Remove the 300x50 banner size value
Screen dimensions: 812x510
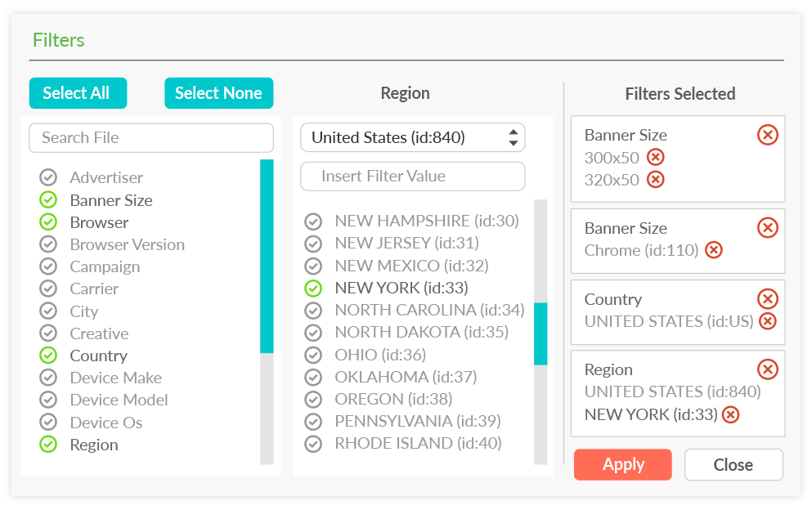click(656, 157)
